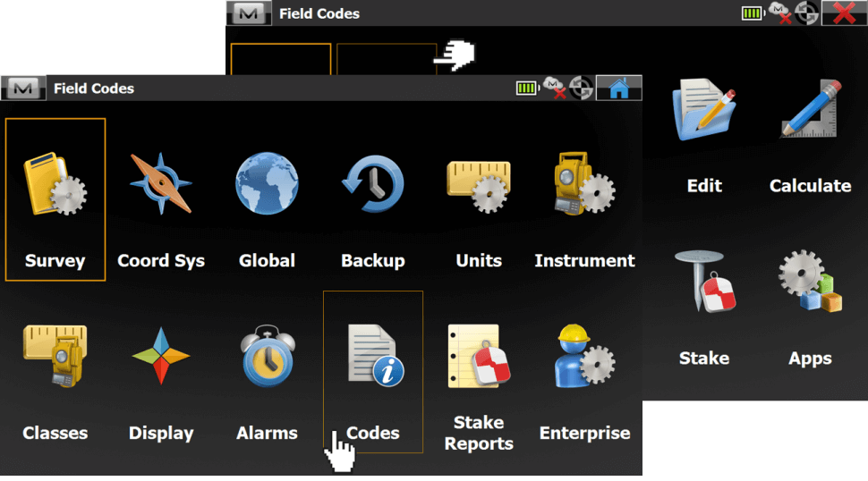The width and height of the screenshot is (868, 481).
Task: Open Stake pin icon in back window
Action: [x=704, y=282]
